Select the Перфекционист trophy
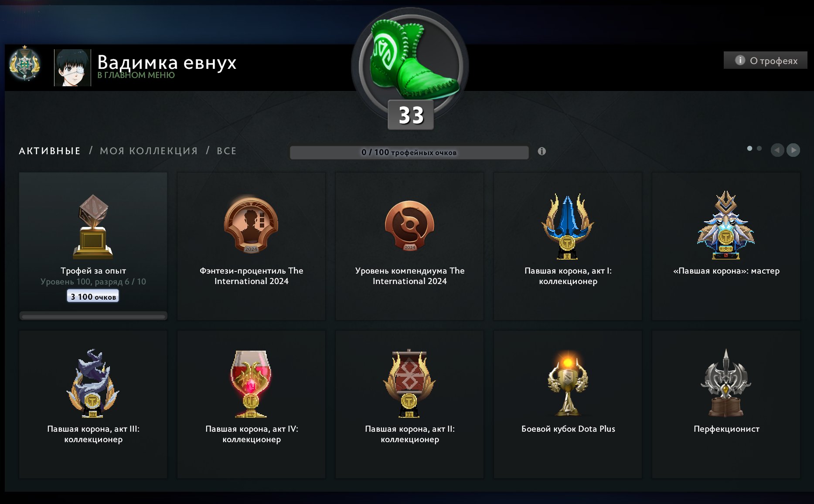The height and width of the screenshot is (504, 814). point(726,404)
